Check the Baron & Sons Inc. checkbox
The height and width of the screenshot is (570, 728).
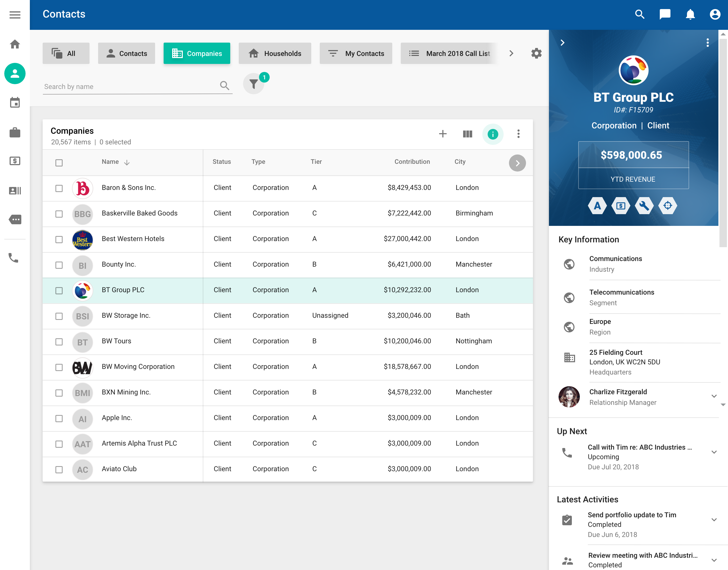pos(59,188)
